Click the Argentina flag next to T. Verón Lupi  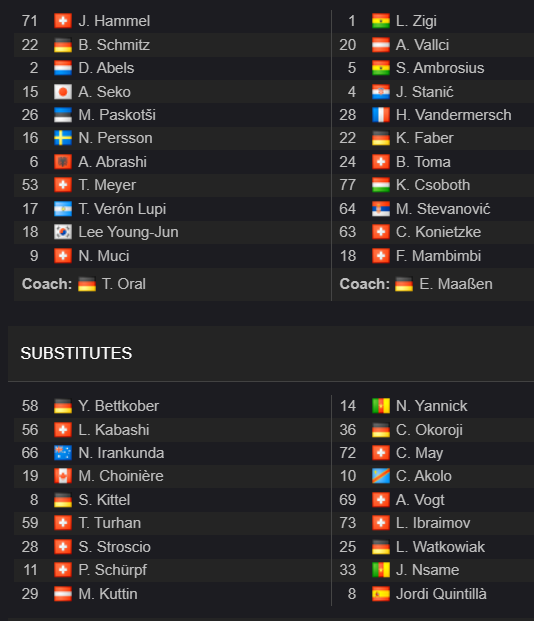(x=63, y=209)
